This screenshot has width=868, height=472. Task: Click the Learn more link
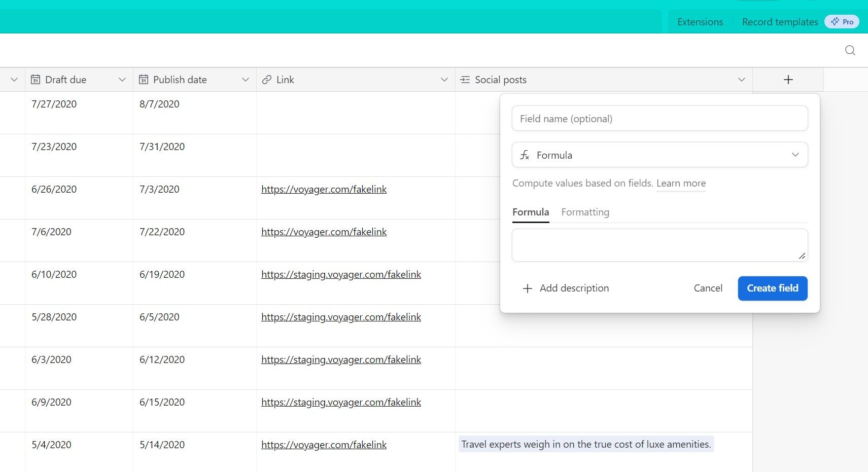pyautogui.click(x=681, y=183)
